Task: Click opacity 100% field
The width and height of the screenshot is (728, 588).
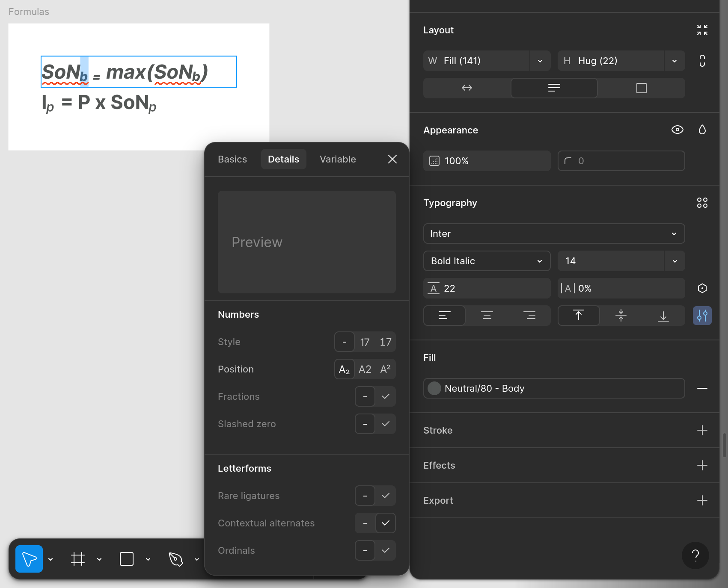Action: click(487, 161)
